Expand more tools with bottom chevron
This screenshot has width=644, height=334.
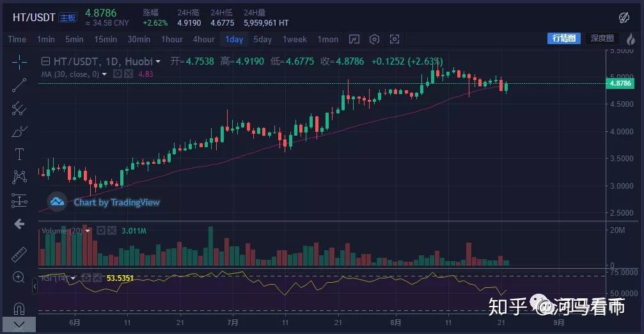point(19,324)
